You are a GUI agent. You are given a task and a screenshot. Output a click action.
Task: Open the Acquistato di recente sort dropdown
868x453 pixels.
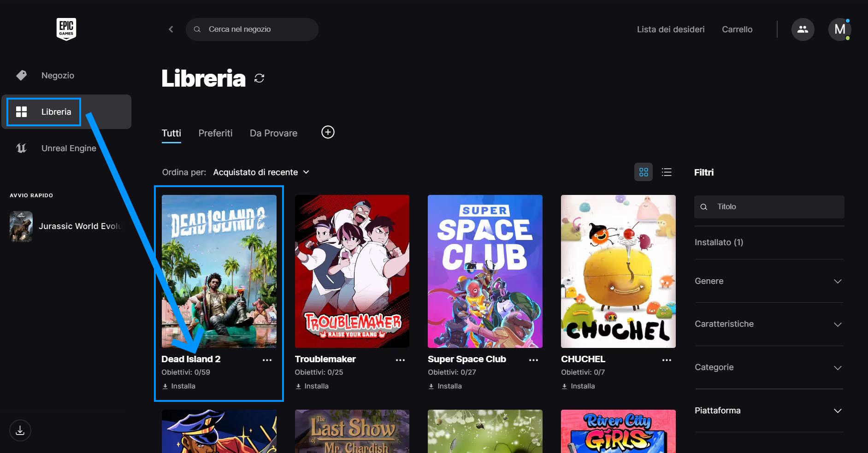[261, 172]
